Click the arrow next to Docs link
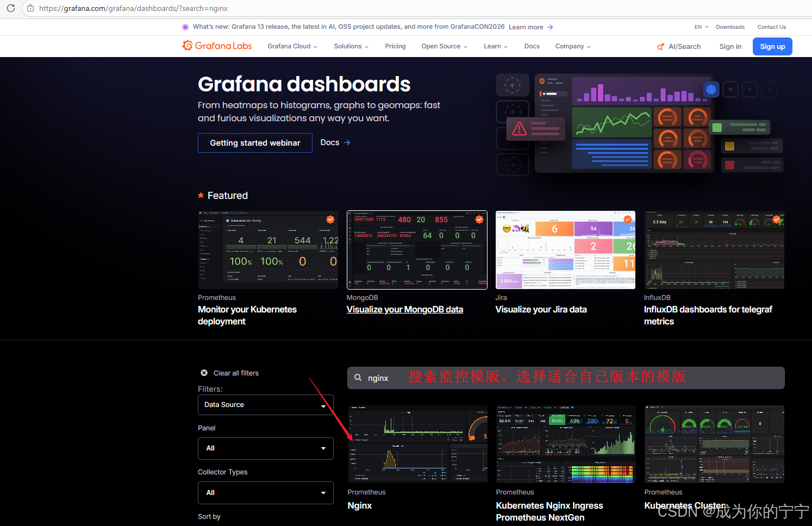Screen dimensions: 812x526 click(347, 142)
